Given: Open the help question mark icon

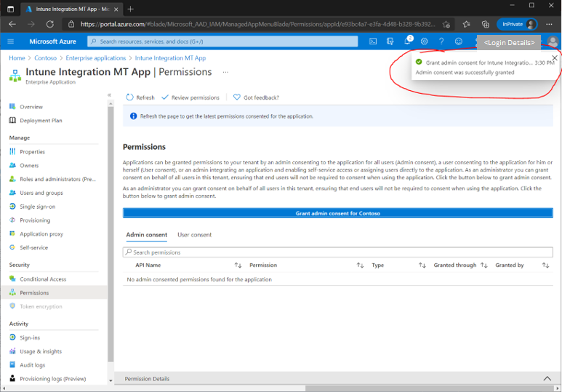Looking at the screenshot, I should pyautogui.click(x=441, y=41).
